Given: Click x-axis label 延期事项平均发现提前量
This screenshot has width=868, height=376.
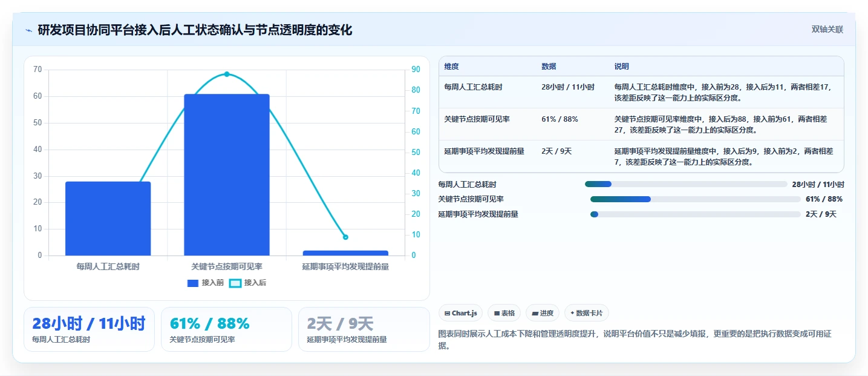Looking at the screenshot, I should tap(345, 266).
